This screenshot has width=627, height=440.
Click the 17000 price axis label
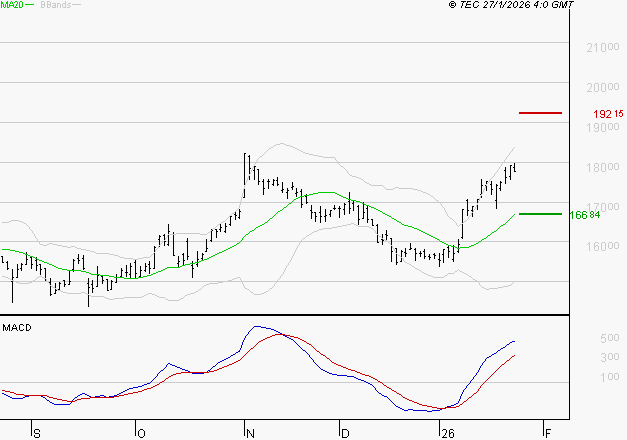[x=603, y=207]
